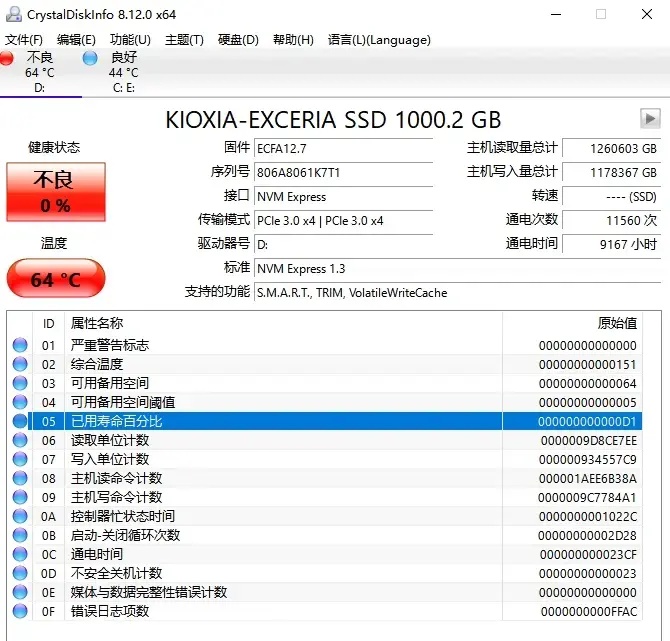Screen dimensions: 670x641
Task: Click the firmware field ECFA12.7
Action: (x=344, y=149)
